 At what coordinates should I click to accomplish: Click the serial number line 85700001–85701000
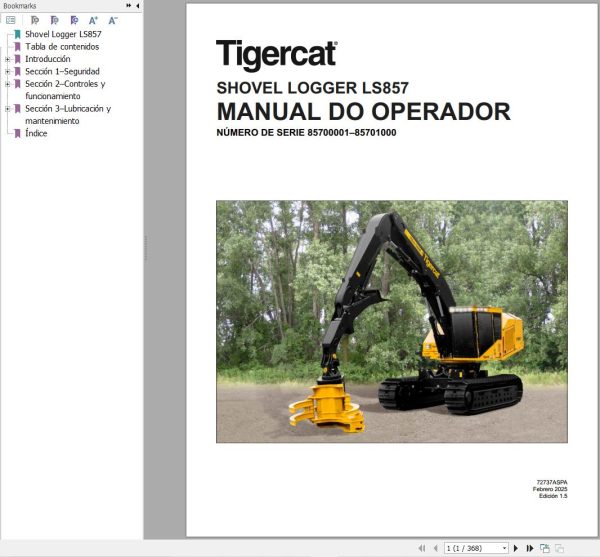pos(307,133)
